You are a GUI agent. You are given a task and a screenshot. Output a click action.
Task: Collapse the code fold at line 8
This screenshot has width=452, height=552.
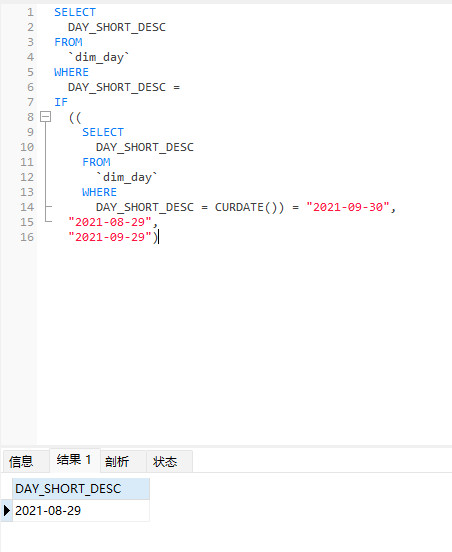click(x=45, y=117)
